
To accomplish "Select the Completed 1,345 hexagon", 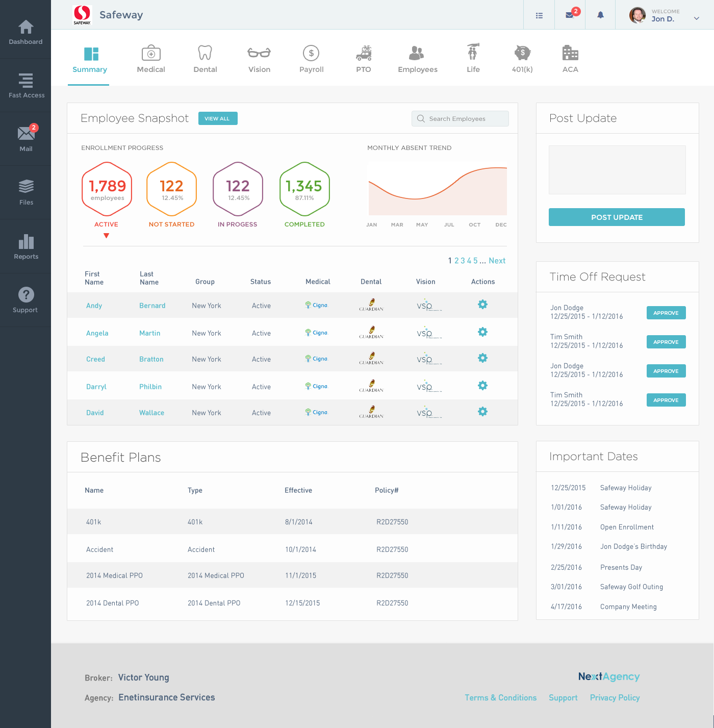I will [x=304, y=189].
